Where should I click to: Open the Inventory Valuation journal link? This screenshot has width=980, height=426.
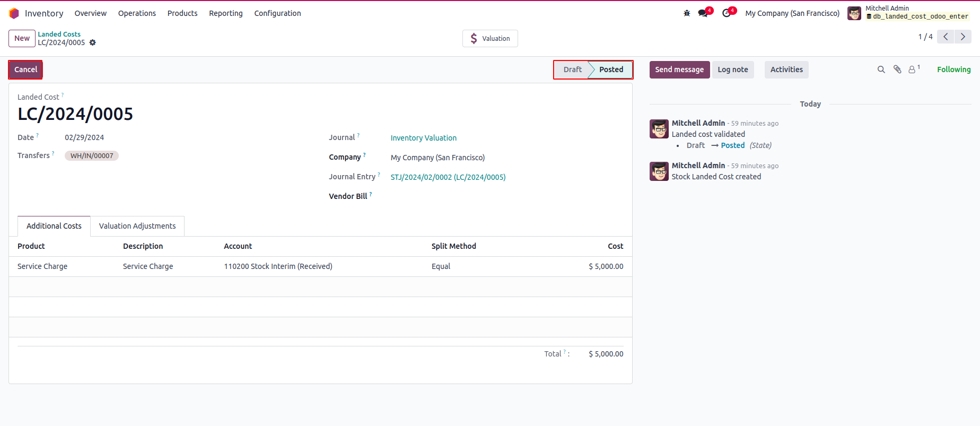tap(423, 138)
